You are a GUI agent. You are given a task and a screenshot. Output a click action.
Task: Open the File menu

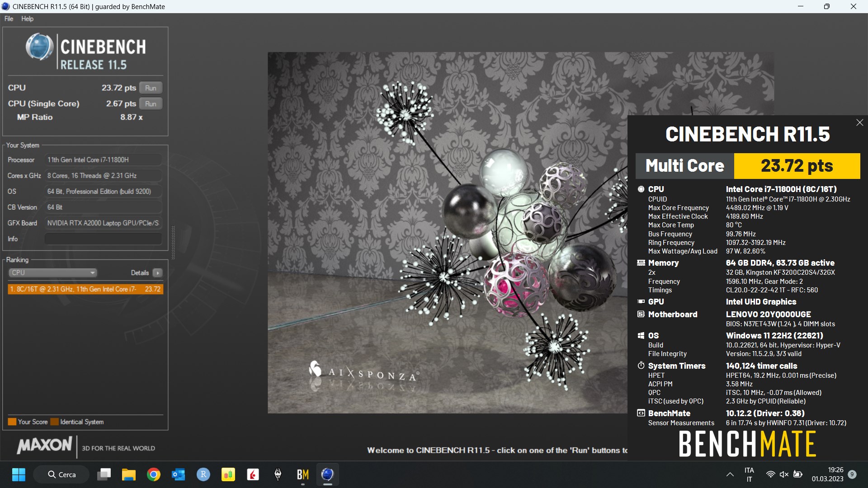click(9, 19)
